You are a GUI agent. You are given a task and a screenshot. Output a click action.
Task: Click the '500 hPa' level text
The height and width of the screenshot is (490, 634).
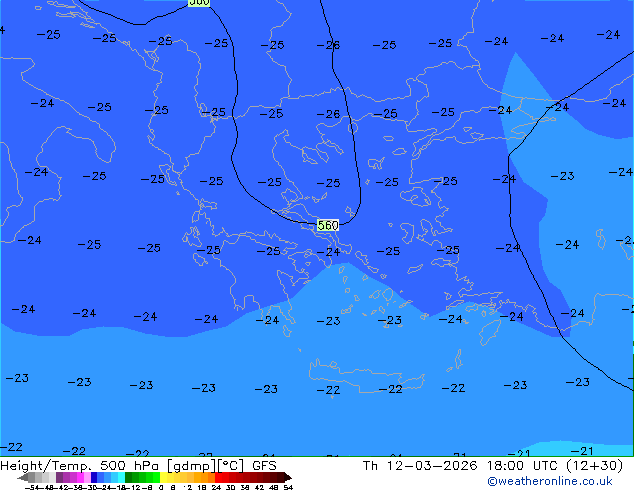pos(129,466)
